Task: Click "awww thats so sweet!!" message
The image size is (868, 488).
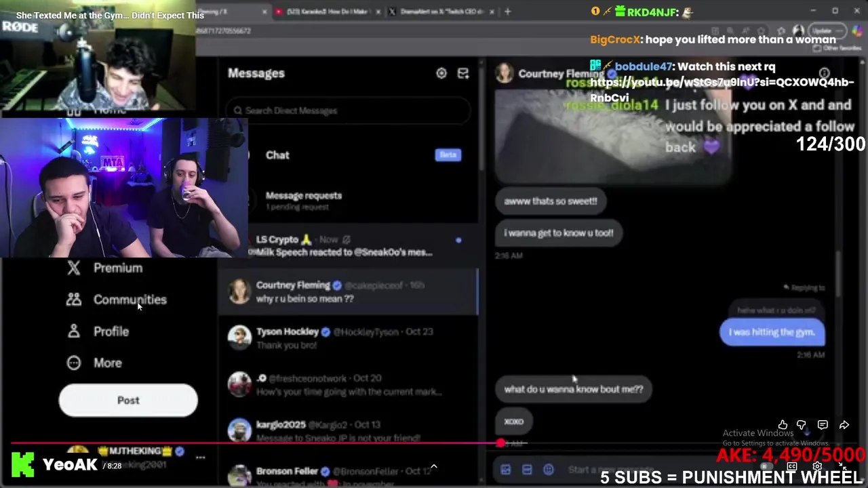Action: coord(551,201)
